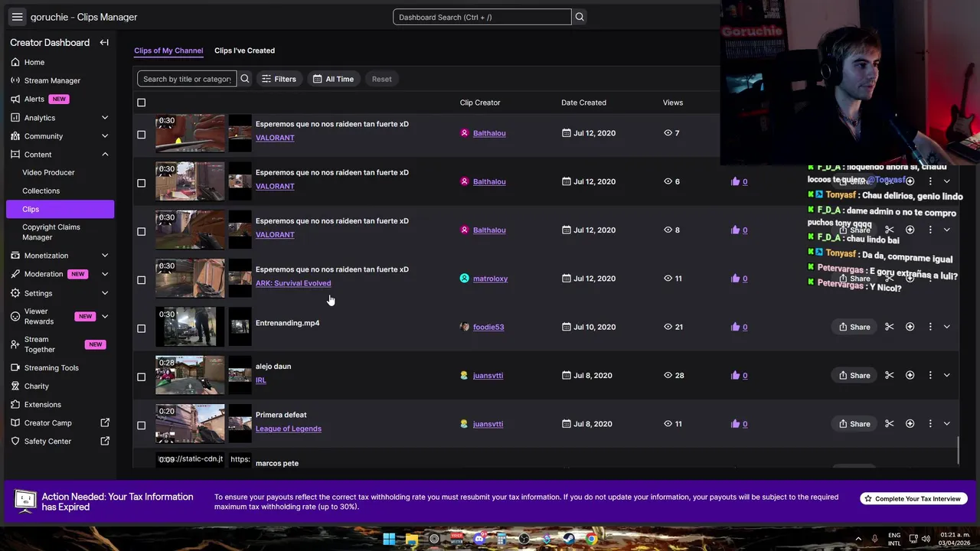Toggle the select-all clips header checkbox
The image size is (980, 551).
pyautogui.click(x=141, y=103)
